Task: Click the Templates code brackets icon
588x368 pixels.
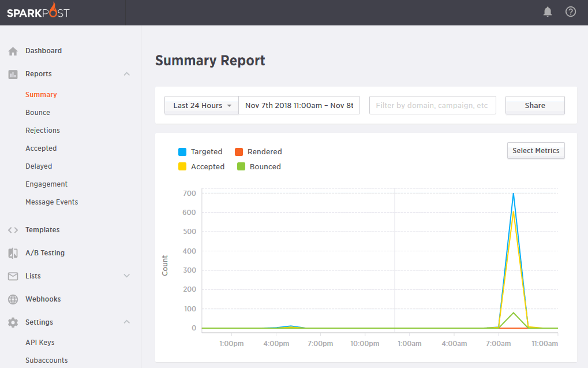Action: point(13,230)
